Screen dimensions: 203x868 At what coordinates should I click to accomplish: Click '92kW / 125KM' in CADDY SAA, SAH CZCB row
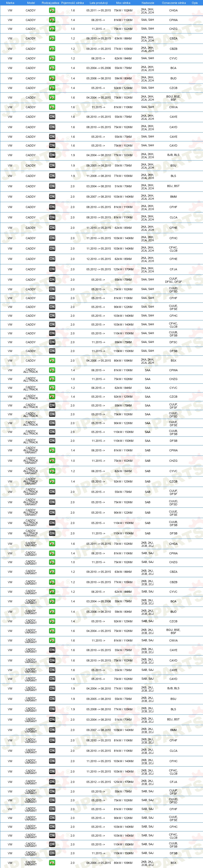(x=123, y=88)
